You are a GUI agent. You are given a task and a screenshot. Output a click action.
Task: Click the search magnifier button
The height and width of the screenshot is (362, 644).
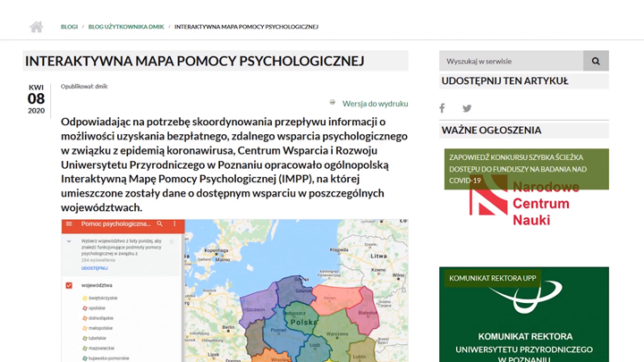pos(596,61)
